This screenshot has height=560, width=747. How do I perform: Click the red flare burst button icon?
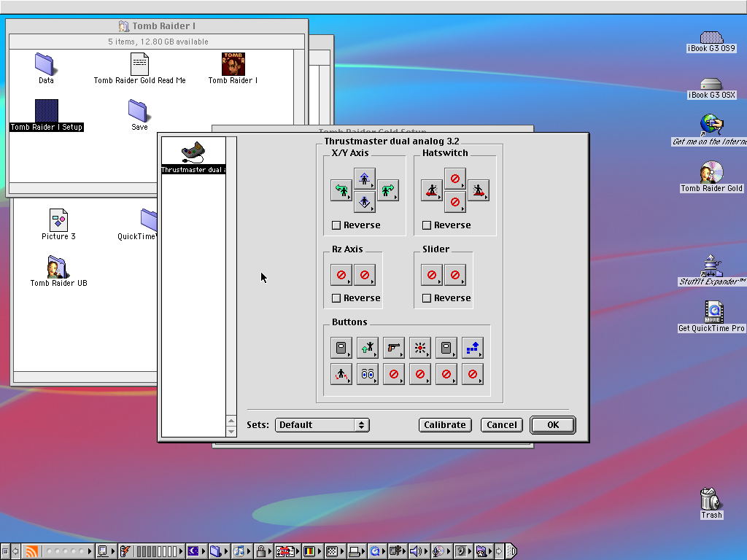(x=419, y=349)
